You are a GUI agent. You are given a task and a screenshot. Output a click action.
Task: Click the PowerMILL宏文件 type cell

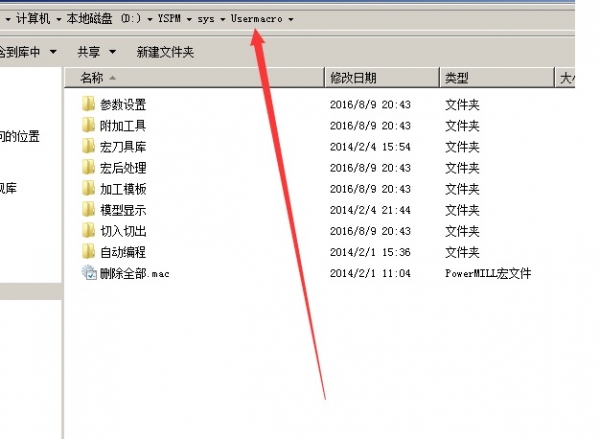(x=488, y=273)
